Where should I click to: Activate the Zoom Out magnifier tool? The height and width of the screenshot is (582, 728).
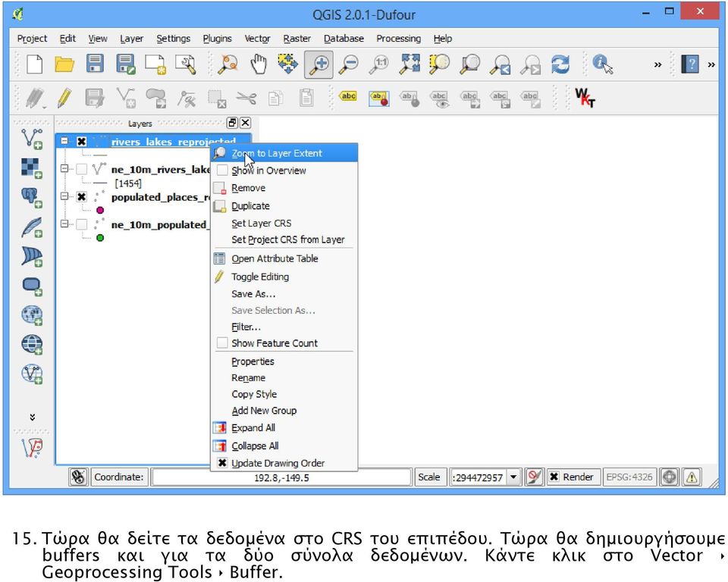click(348, 64)
